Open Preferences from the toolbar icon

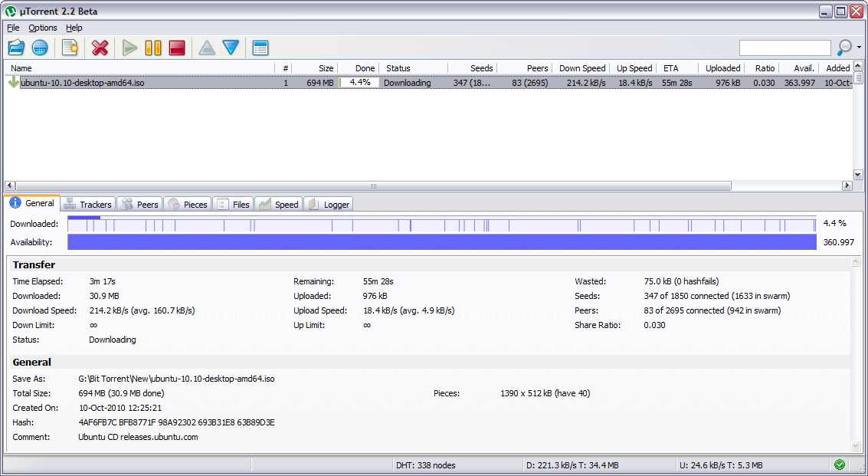pos(260,48)
